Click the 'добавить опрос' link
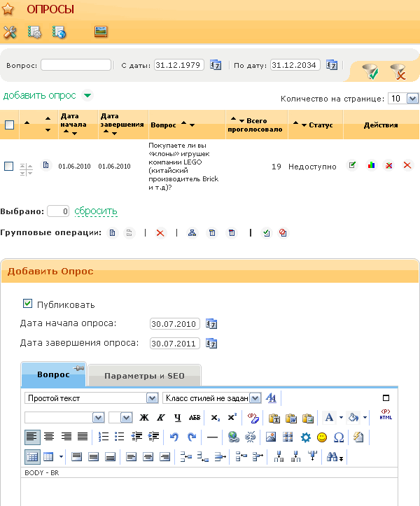 tap(40, 95)
